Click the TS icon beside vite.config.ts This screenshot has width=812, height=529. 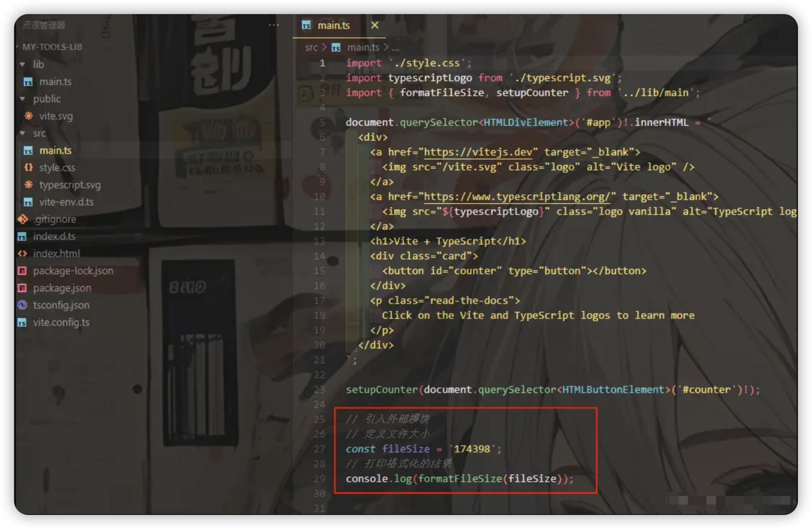click(x=22, y=323)
